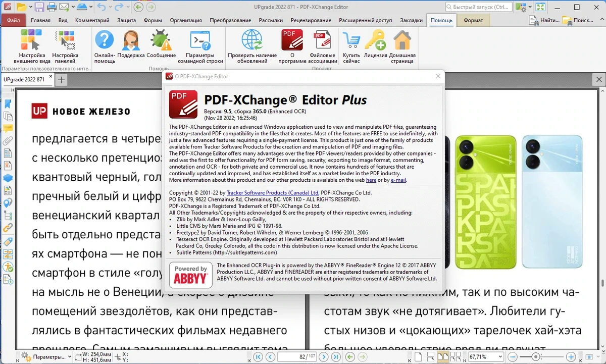Open the Bookmarks panel icon in left sidebar
Viewport: 606px width, 364px height.
pyautogui.click(x=8, y=104)
